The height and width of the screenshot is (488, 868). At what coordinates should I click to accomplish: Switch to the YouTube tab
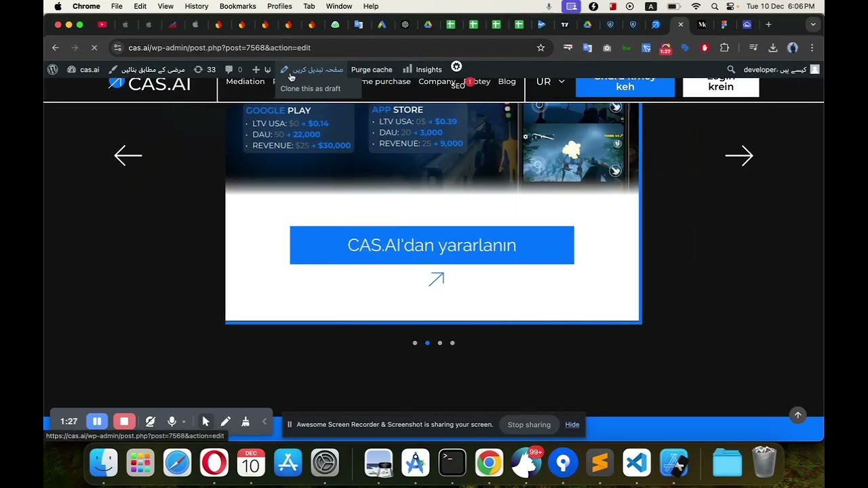(102, 24)
